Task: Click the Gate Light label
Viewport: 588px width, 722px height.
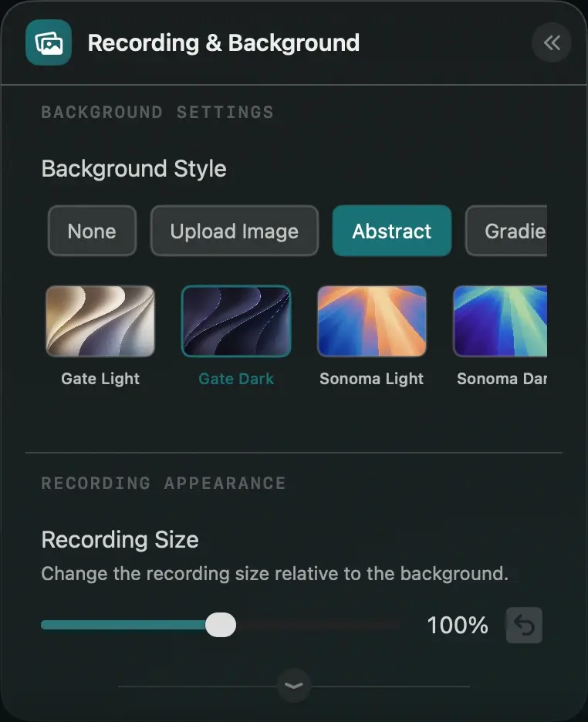Action: click(x=100, y=379)
